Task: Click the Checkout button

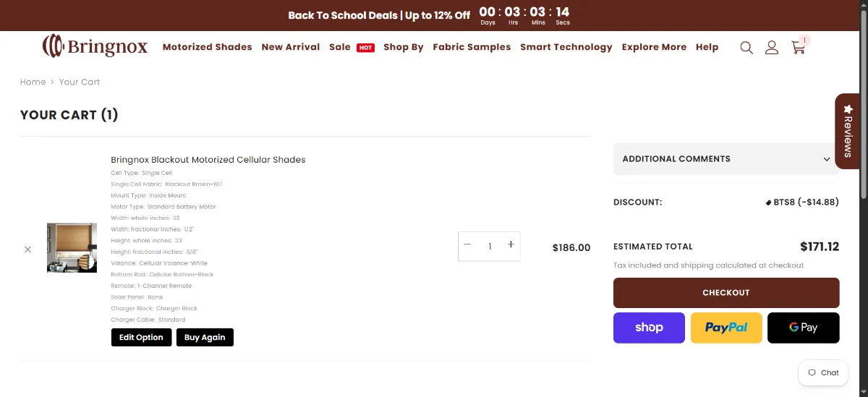Action: 726,293
